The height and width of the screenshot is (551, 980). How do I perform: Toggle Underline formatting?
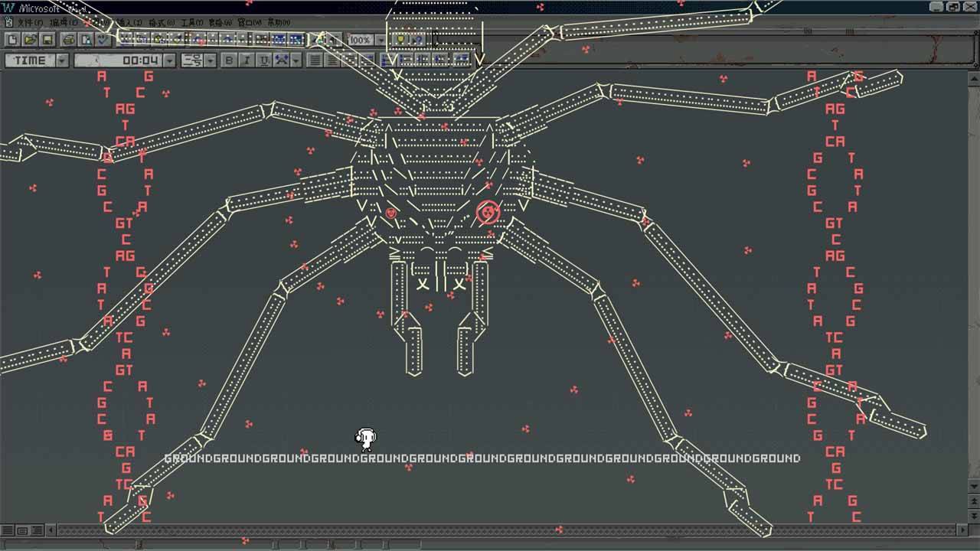click(264, 60)
